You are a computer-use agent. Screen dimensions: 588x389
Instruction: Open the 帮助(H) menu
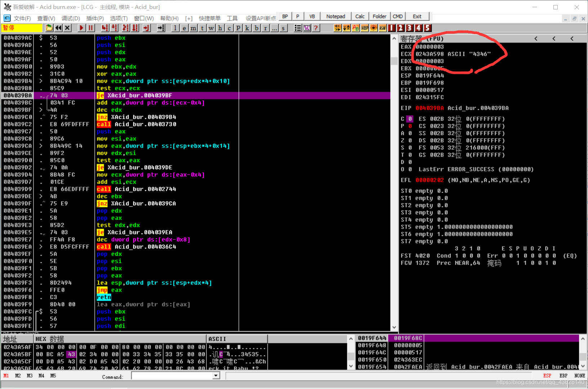(169, 18)
